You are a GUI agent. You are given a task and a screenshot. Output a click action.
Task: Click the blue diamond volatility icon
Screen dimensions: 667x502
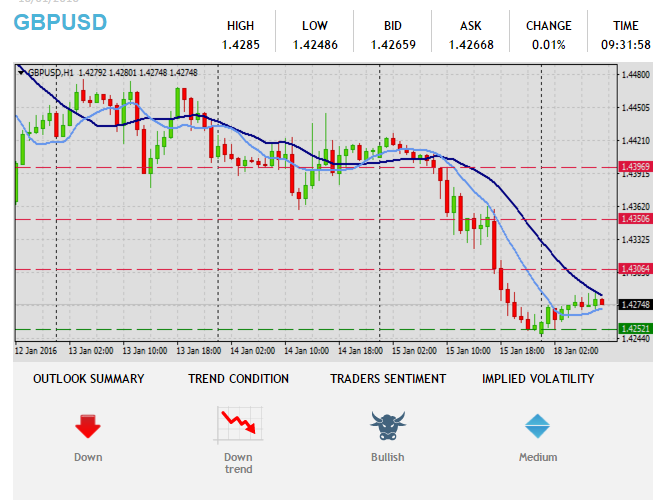click(537, 426)
